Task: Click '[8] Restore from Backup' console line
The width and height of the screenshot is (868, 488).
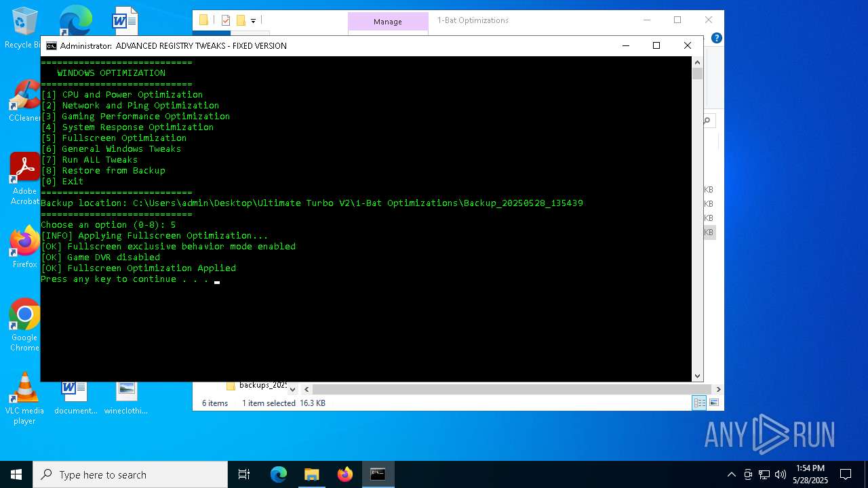Action: [103, 171]
